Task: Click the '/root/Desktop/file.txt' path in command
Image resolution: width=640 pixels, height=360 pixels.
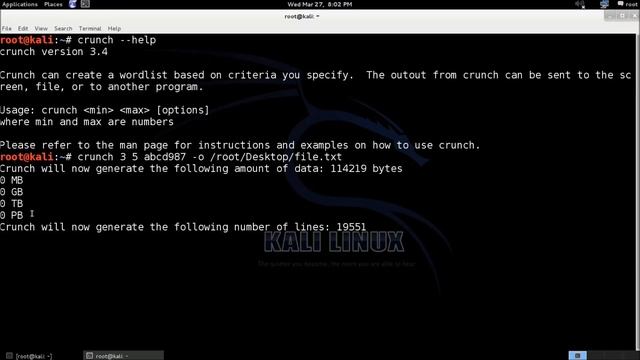Action: tap(276, 157)
